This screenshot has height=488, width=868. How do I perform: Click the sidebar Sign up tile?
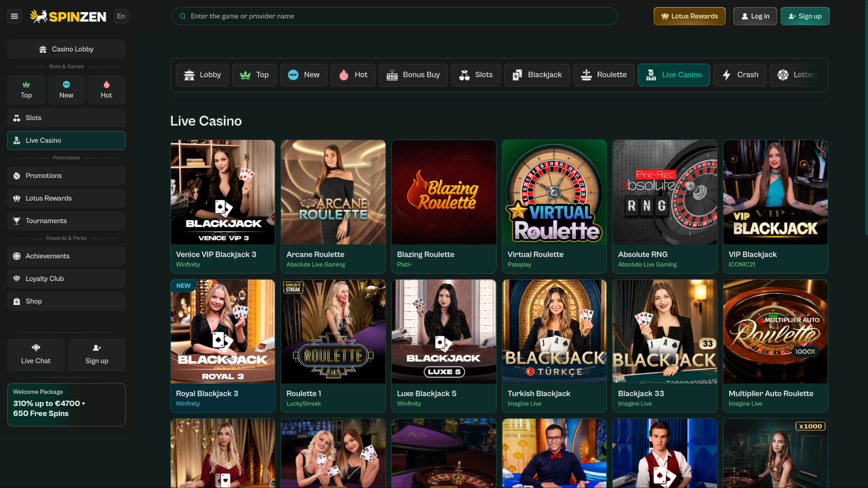pos(97,355)
